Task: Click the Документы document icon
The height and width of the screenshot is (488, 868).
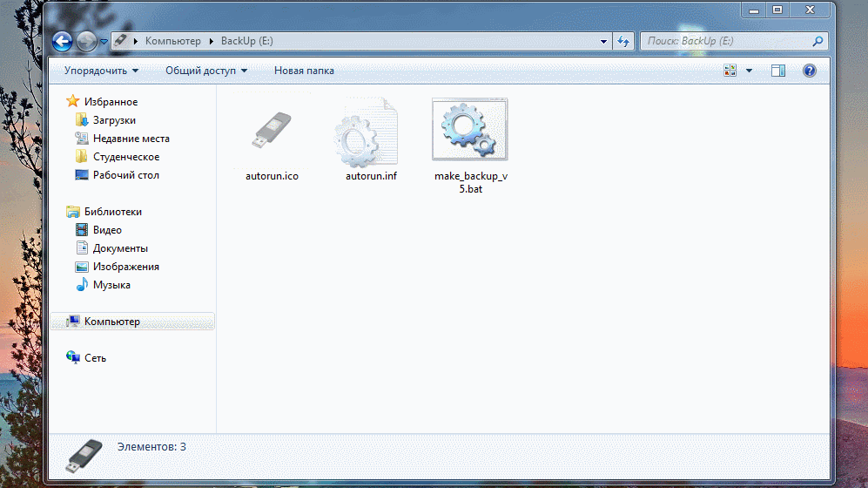Action: point(82,247)
